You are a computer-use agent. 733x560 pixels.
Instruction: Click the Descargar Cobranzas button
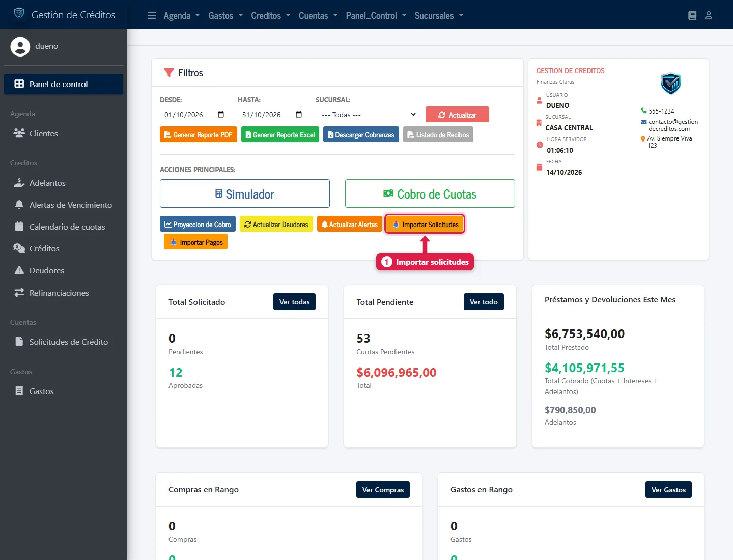click(361, 134)
